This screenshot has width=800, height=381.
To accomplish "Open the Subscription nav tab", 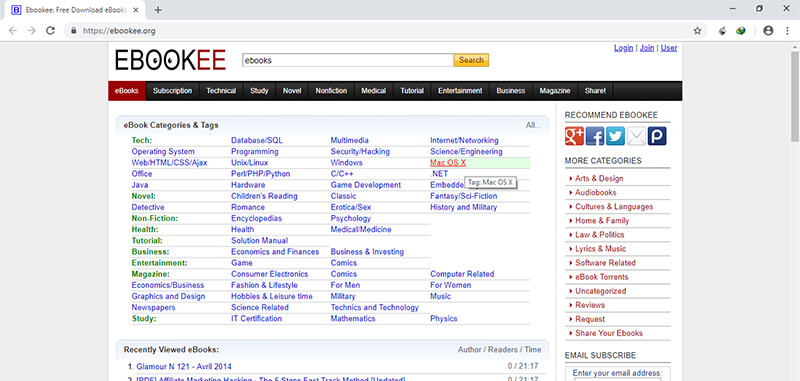I will (172, 91).
